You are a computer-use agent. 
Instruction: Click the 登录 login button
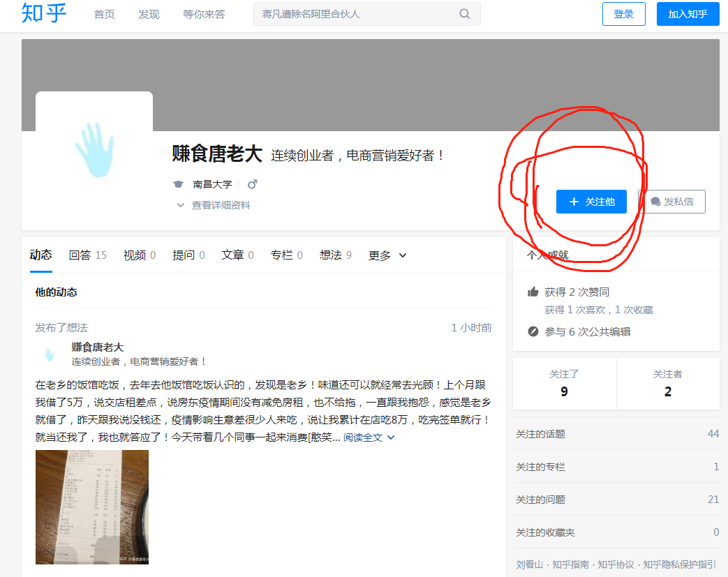point(623,14)
